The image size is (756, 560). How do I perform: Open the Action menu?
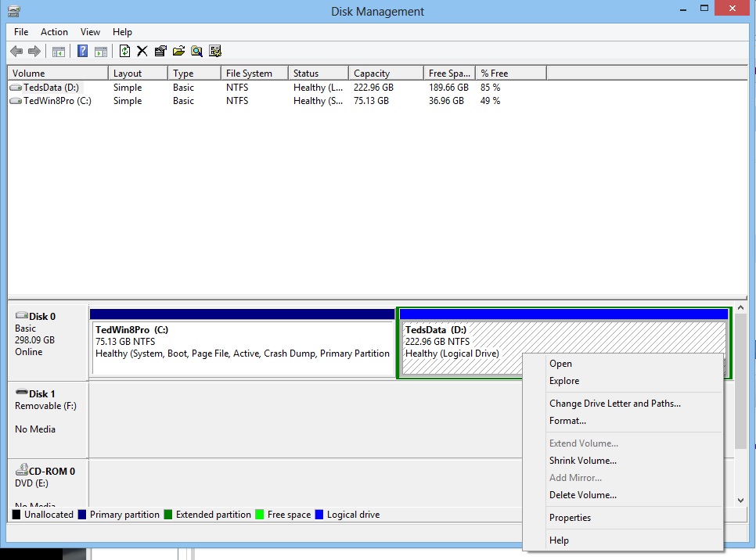(54, 32)
